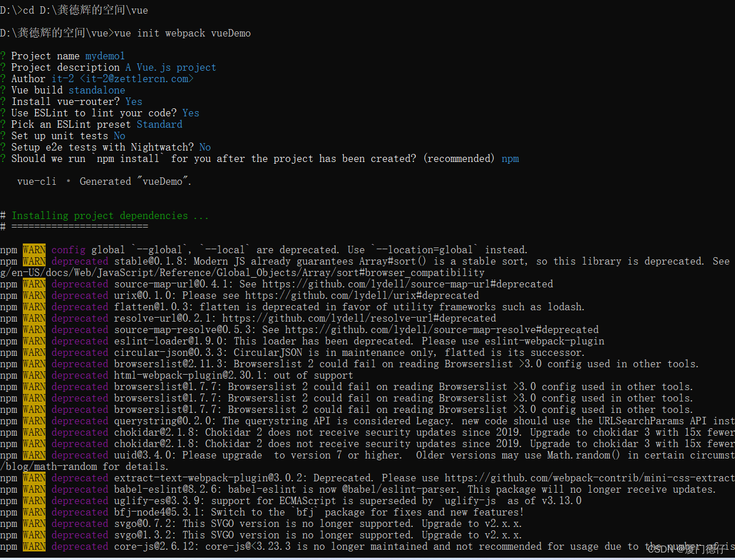735x560 pixels.
Task: Click 'bfj-node4@5.3.1' package name
Action: [157, 512]
